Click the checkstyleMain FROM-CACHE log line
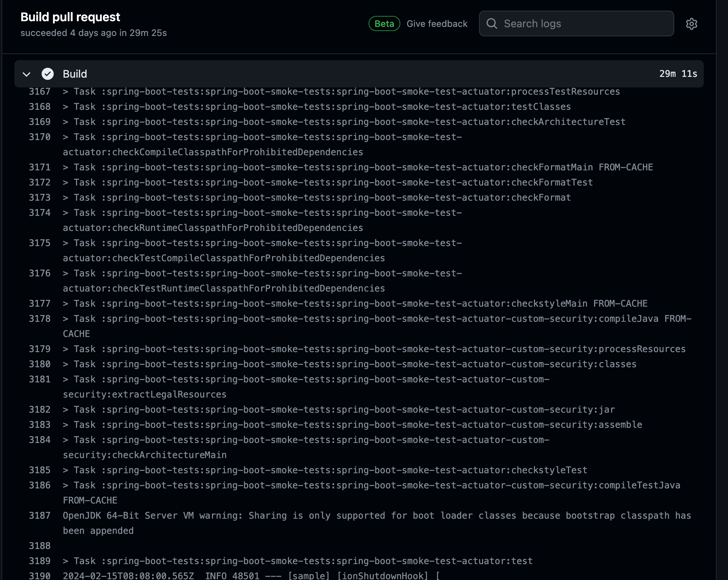Viewport: 728px width, 580px height. (355, 304)
